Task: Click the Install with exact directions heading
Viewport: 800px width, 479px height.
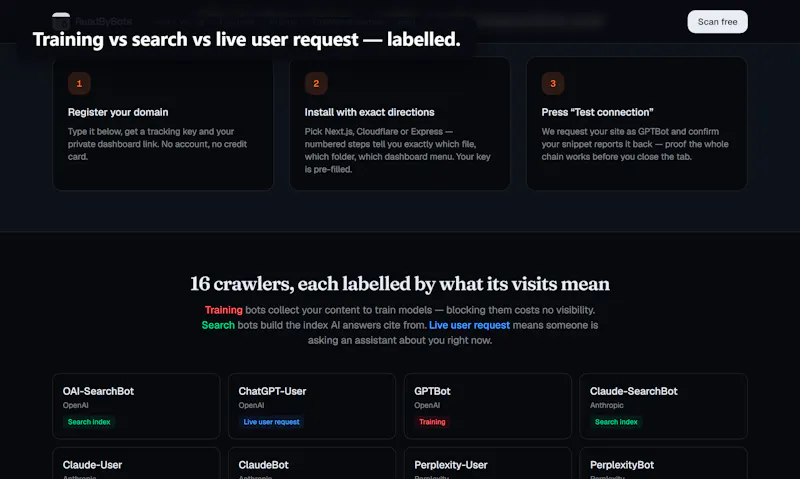Action: [x=369, y=112]
